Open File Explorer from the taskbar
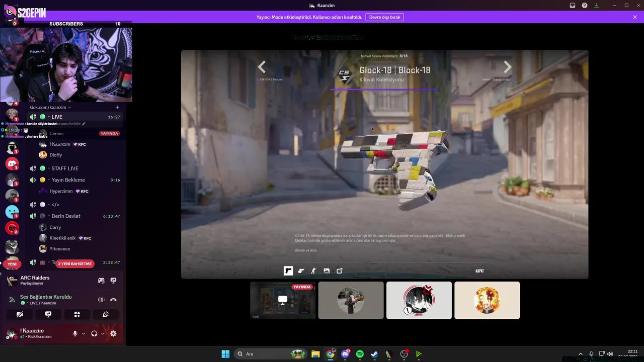644x362 pixels. (x=315, y=354)
